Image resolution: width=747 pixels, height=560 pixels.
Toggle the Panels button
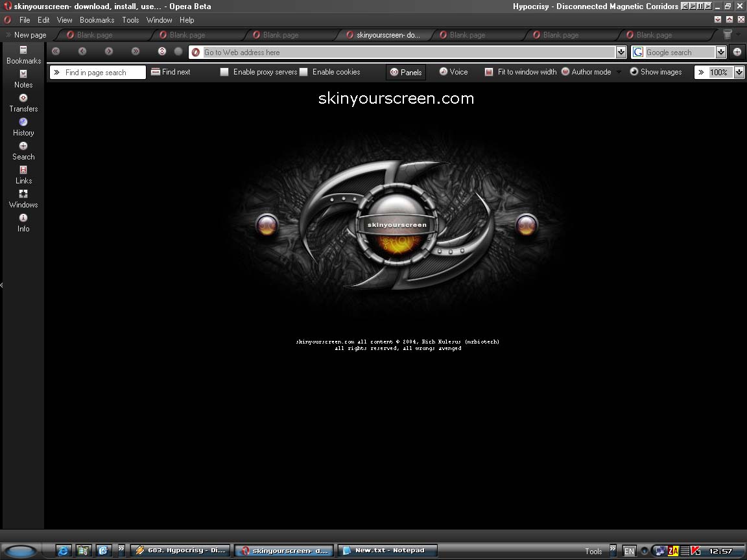(405, 73)
